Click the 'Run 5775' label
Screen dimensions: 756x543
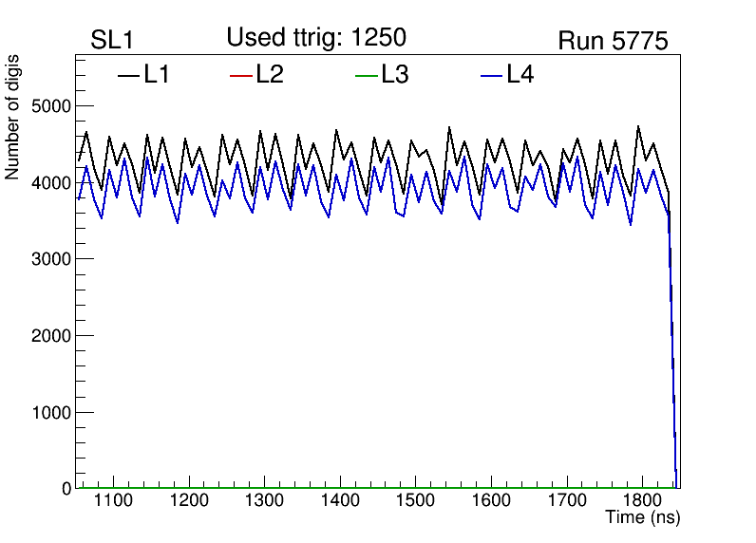tap(613, 41)
